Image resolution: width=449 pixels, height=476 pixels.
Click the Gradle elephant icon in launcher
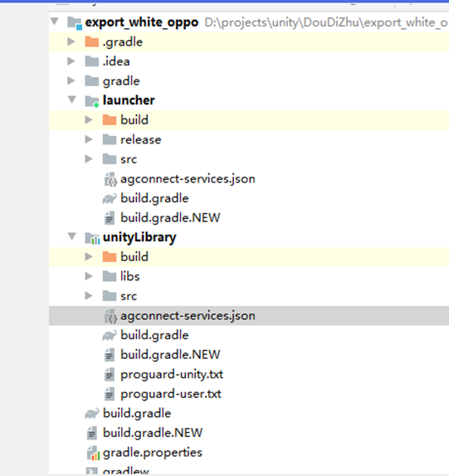[110, 198]
